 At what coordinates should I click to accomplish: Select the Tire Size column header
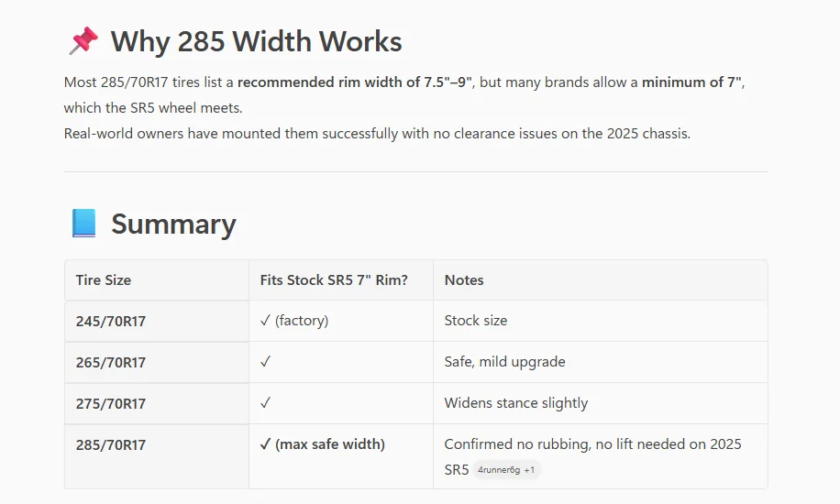coord(104,279)
